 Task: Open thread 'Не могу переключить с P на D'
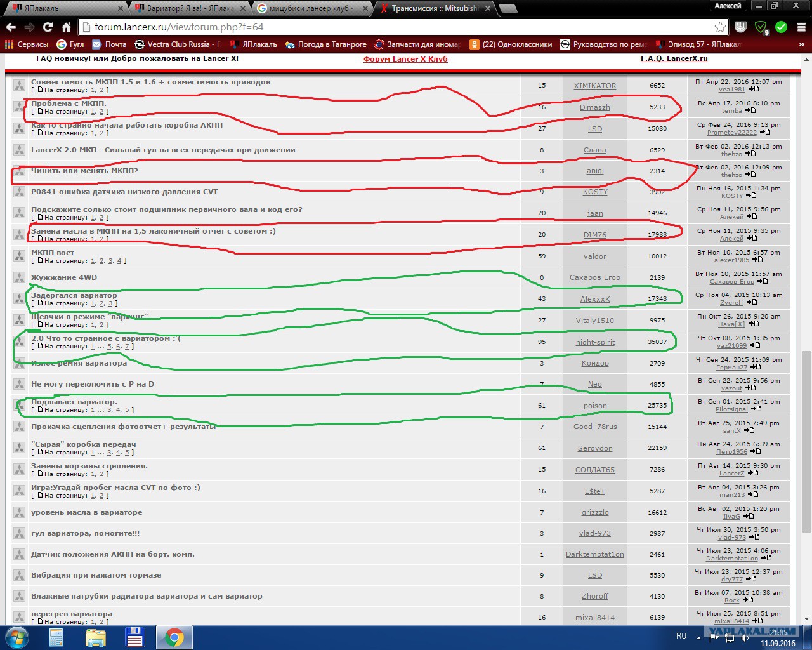tap(93, 384)
